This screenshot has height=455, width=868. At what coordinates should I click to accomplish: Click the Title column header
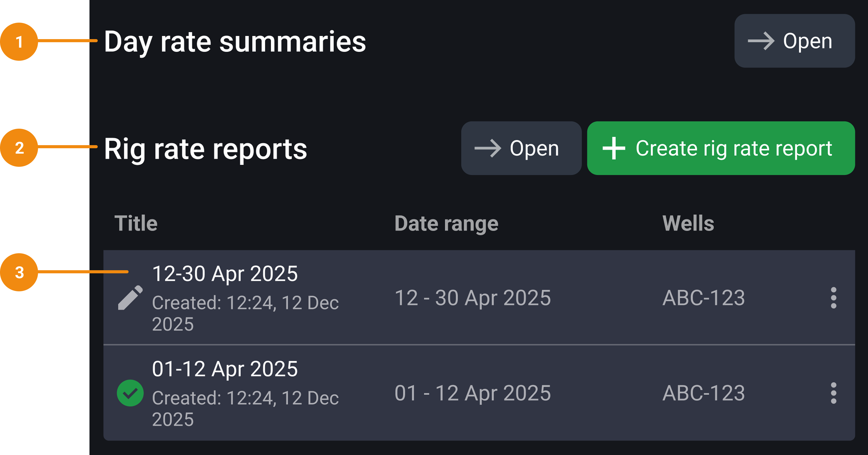point(136,223)
